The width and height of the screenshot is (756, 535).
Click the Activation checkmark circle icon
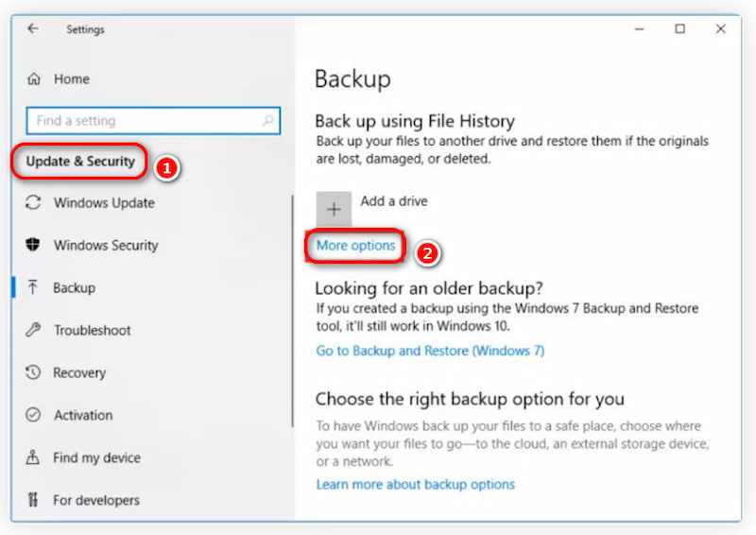pyautogui.click(x=34, y=415)
